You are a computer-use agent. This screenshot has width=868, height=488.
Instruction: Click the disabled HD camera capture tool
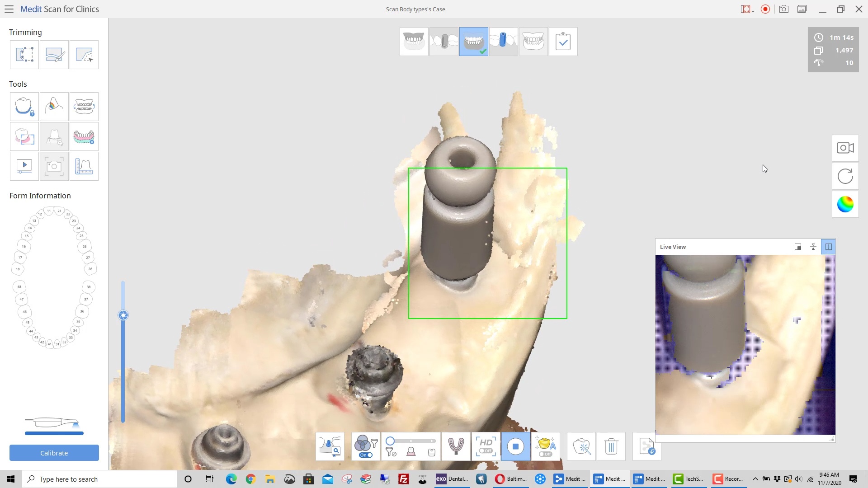coord(54,166)
